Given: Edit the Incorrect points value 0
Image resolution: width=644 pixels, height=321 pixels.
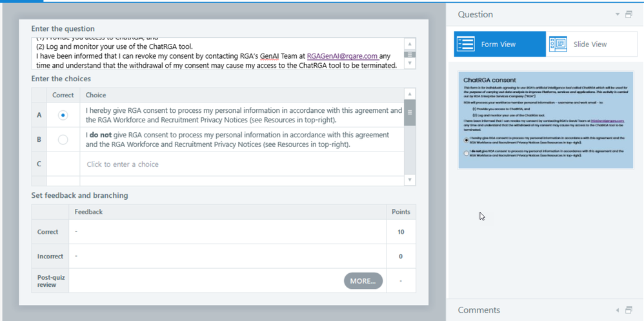Looking at the screenshot, I should (x=401, y=256).
